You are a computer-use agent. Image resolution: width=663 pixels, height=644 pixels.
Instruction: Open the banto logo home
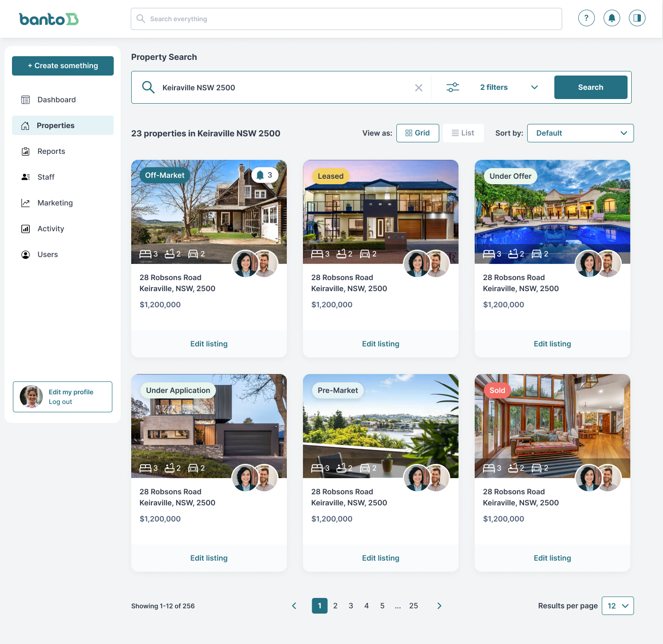[49, 19]
